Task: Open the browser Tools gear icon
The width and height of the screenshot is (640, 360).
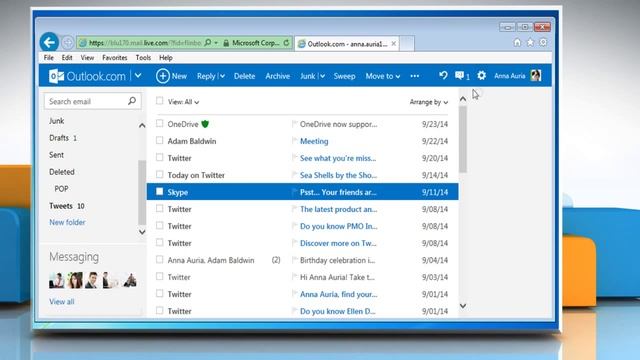Action: tap(543, 42)
